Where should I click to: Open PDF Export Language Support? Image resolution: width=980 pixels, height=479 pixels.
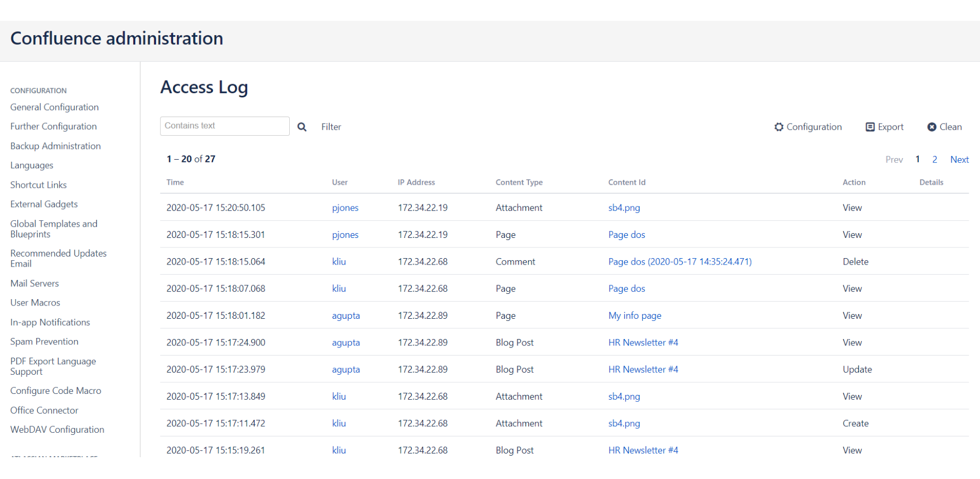pyautogui.click(x=53, y=366)
